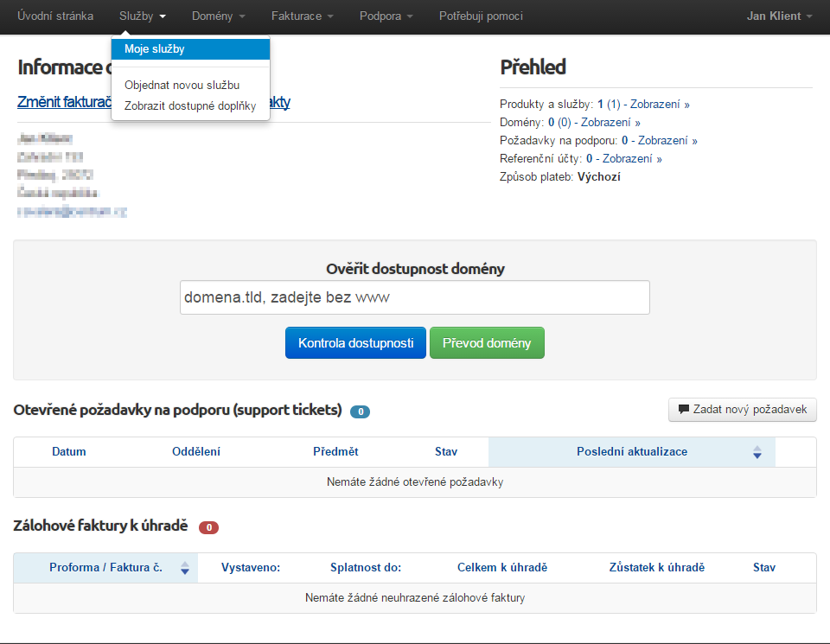
Task: Go to Úvodní stránka
Action: pos(55,16)
